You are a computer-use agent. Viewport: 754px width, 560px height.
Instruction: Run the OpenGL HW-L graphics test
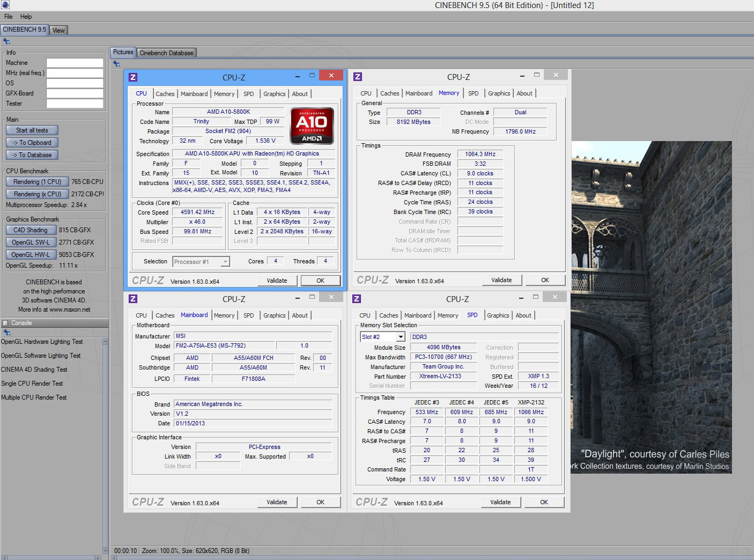(31, 255)
